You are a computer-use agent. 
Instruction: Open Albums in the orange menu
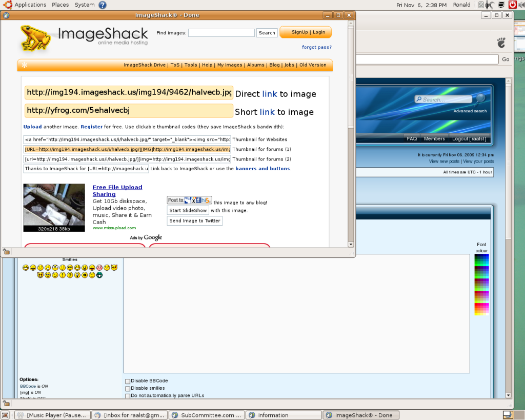256,65
